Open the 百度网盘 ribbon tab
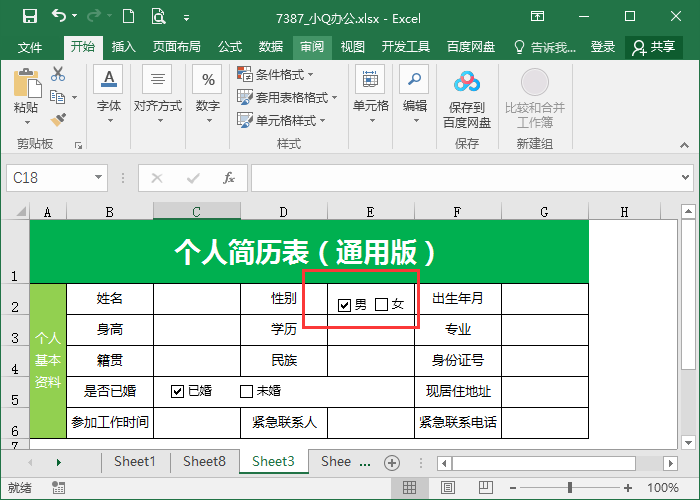Image resolution: width=700 pixels, height=500 pixels. 471,47
